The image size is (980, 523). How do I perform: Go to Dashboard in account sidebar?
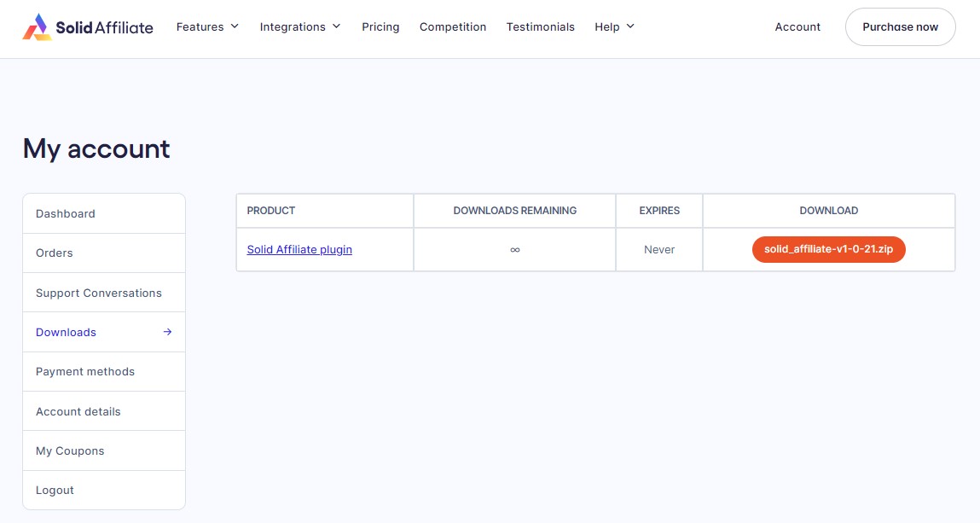point(104,213)
